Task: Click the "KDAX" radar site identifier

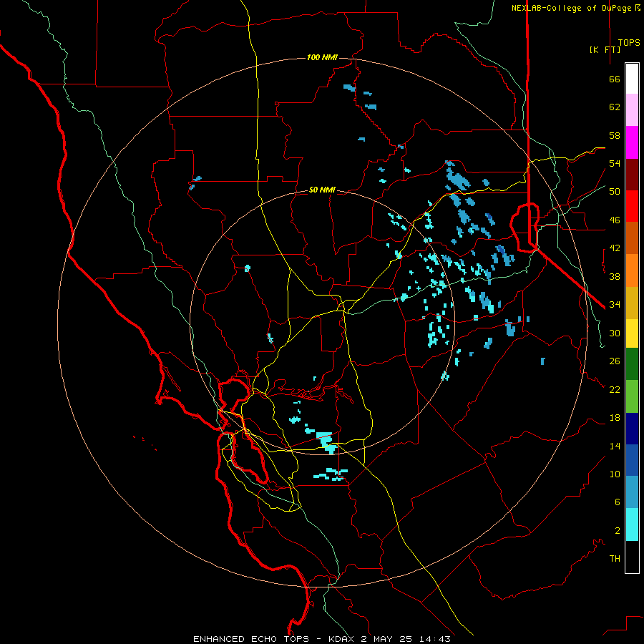Action: (x=342, y=639)
